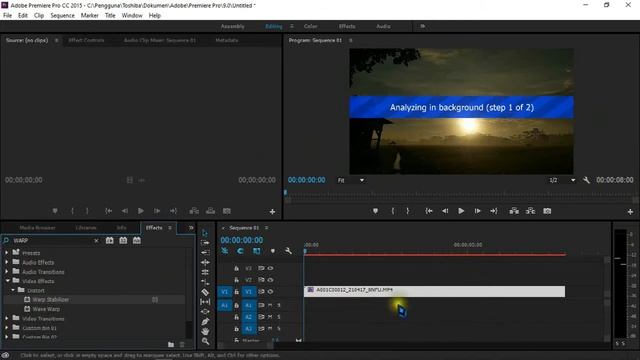Viewport: 640px width, 360px height.
Task: Step forward one frame in Program monitor
Action: (477, 211)
